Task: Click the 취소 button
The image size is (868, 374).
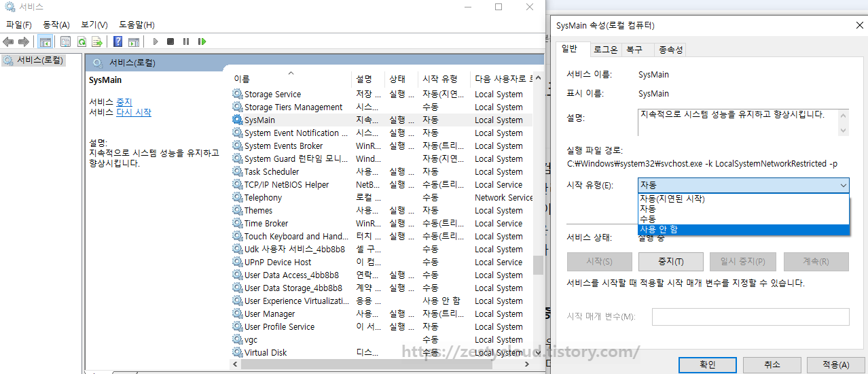Action: tap(772, 364)
